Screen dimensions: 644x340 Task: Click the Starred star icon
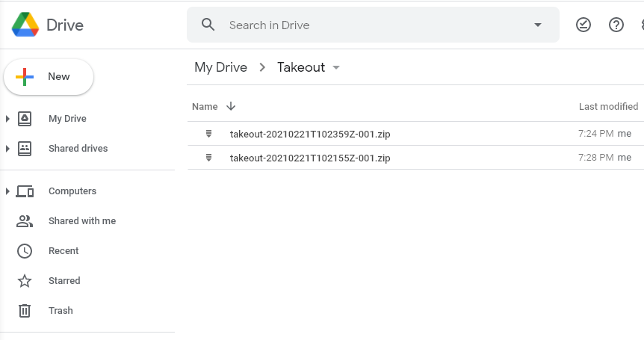click(25, 281)
